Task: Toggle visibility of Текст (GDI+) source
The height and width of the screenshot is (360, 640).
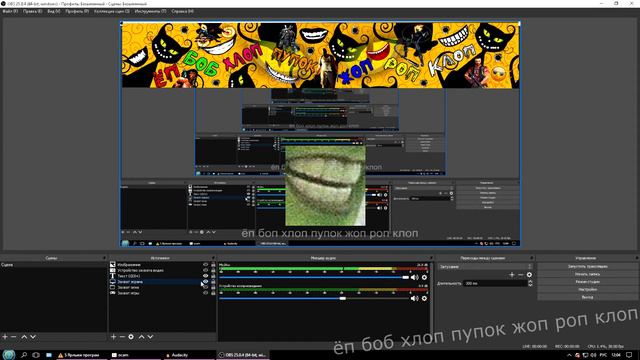Action: 206,276
